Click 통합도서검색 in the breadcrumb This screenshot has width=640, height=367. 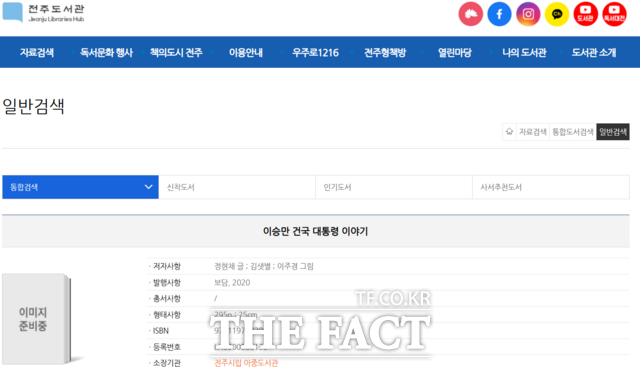click(x=573, y=131)
